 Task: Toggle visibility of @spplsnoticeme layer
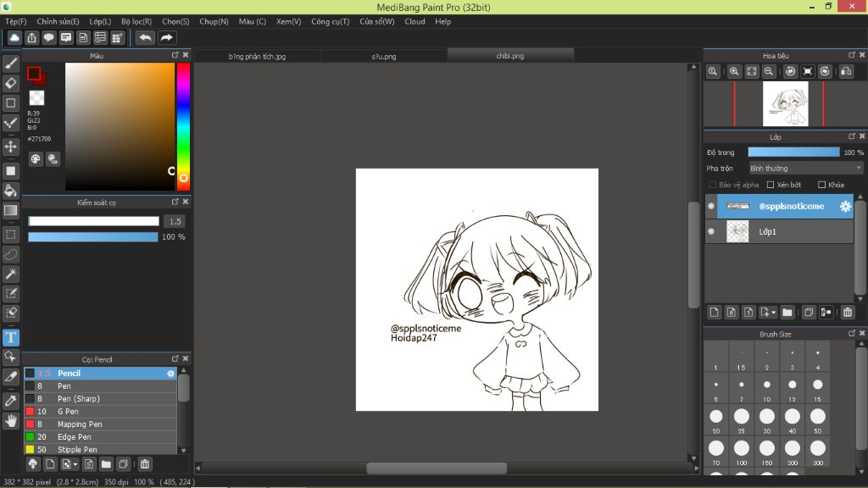pyautogui.click(x=711, y=207)
